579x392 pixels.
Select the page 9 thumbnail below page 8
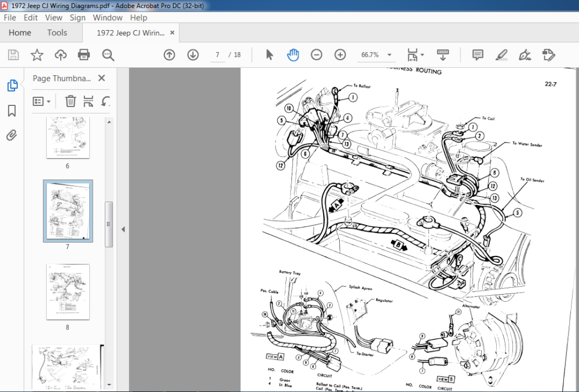[x=68, y=368]
